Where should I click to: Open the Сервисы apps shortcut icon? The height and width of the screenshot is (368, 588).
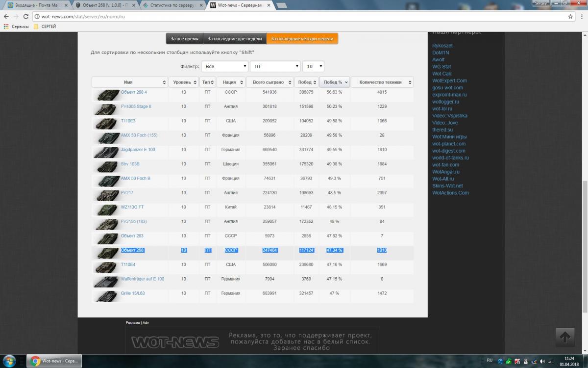click(x=6, y=26)
